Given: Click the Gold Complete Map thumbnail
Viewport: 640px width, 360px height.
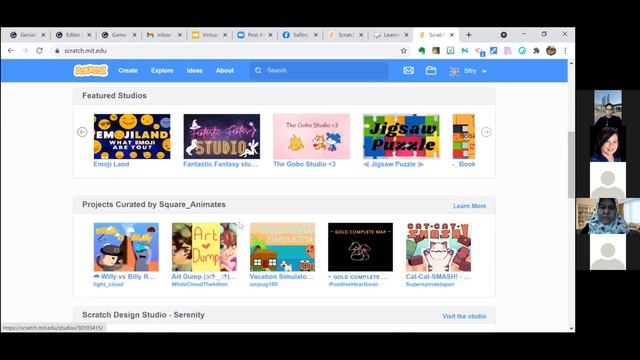Looking at the screenshot, I should (x=360, y=247).
